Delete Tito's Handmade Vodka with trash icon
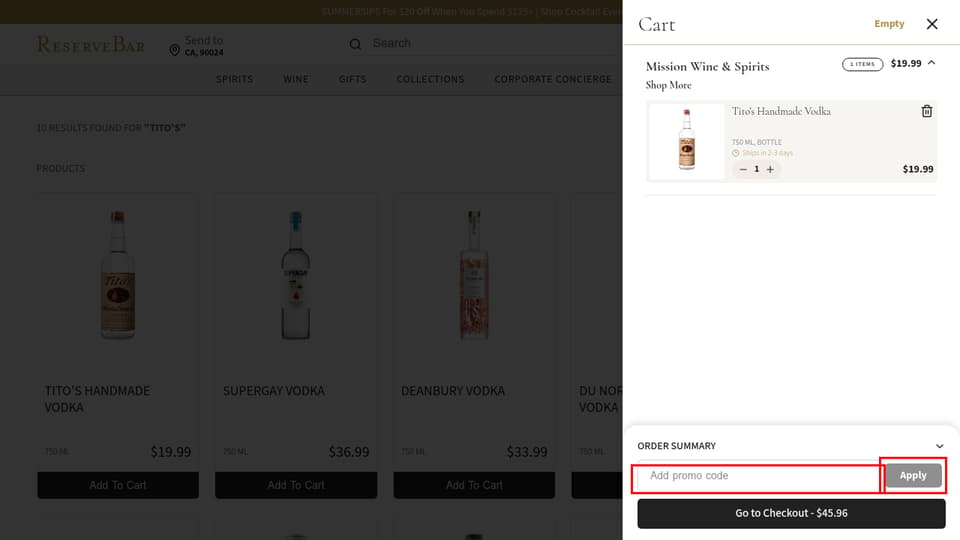This screenshot has width=960, height=540. point(926,111)
